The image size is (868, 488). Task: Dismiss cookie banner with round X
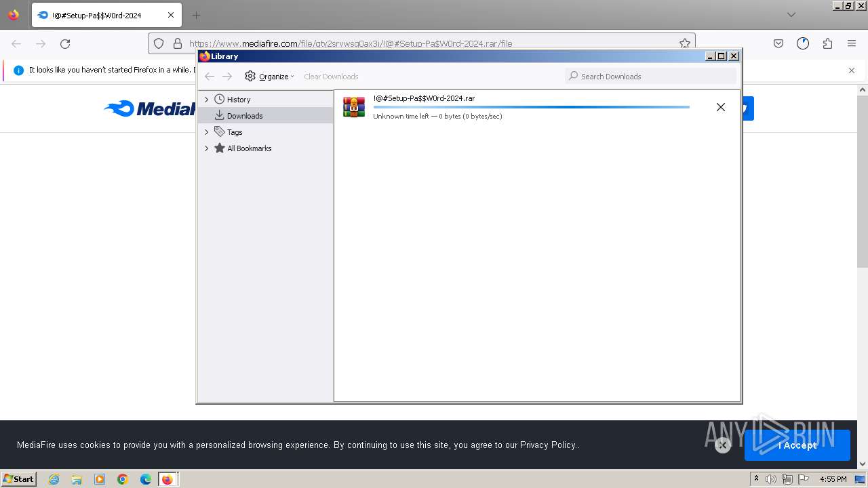coord(723,445)
